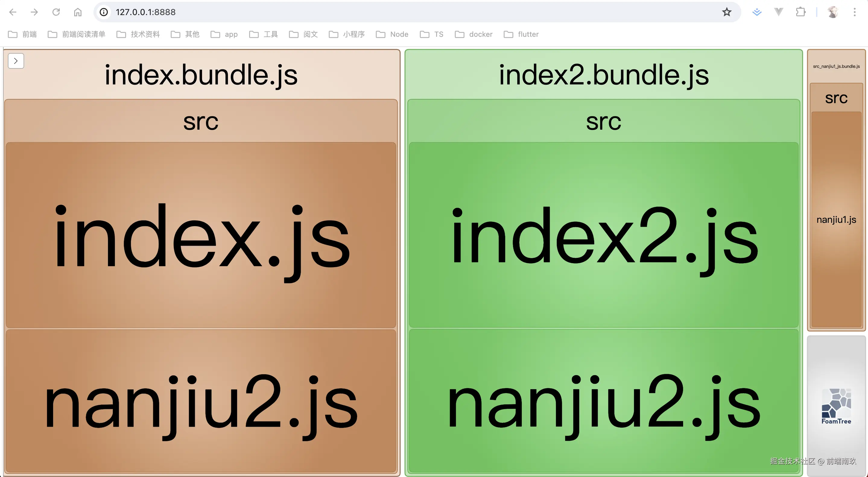Click the browser back arrow
This screenshot has width=868, height=477.
(13, 12)
